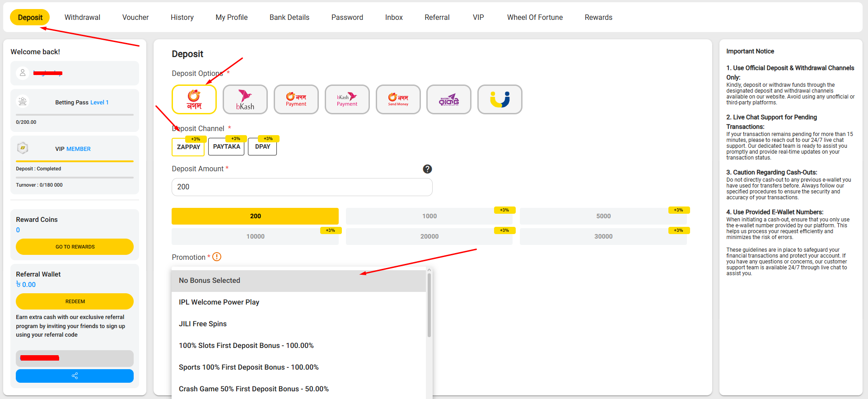Click the Reward Coins value 0
The image size is (868, 399).
click(x=18, y=230)
